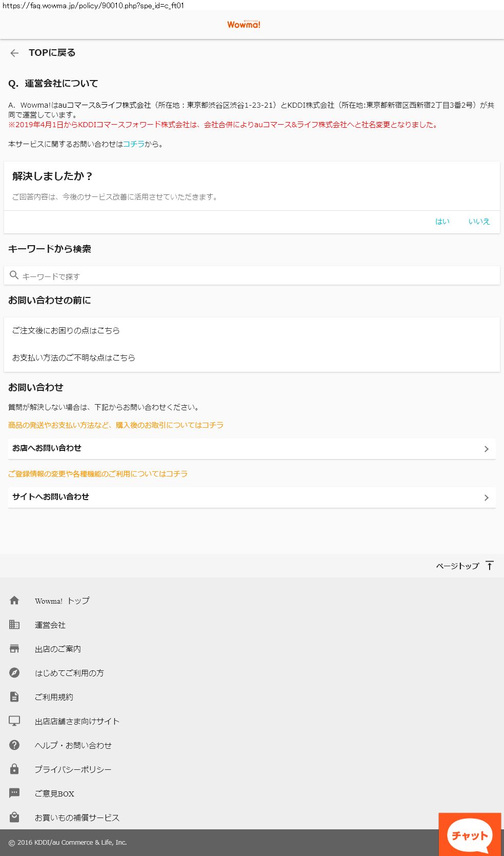The height and width of the screenshot is (856, 504).
Task: Click the storefront icon beside 出店のご案内
Action: tap(14, 648)
